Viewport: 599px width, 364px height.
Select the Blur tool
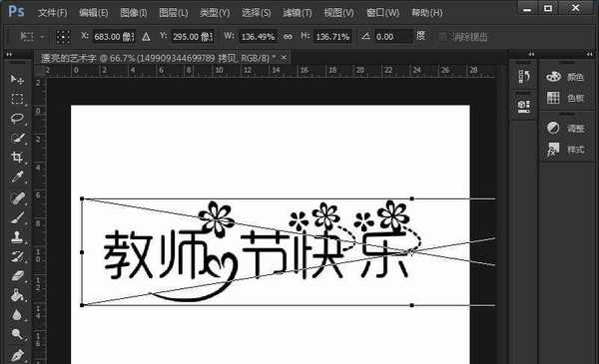[17, 315]
